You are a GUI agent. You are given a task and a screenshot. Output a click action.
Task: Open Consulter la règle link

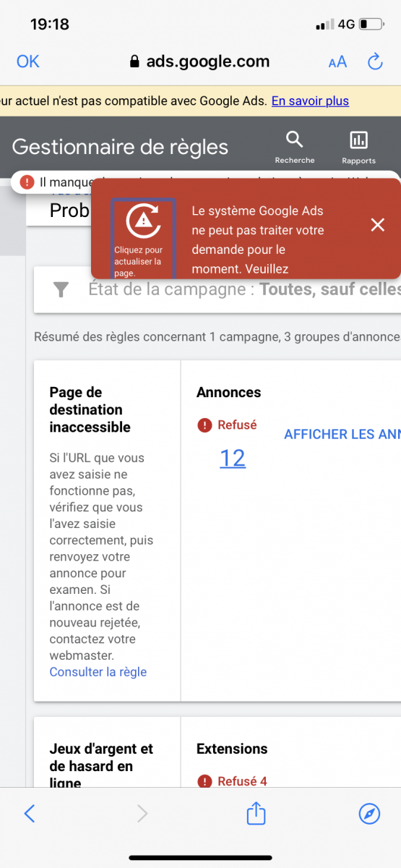coord(98,672)
